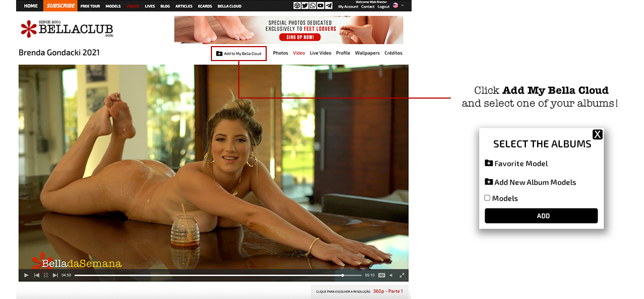Enter fullscreen video mode
The height and width of the screenshot is (299, 644).
400,275
